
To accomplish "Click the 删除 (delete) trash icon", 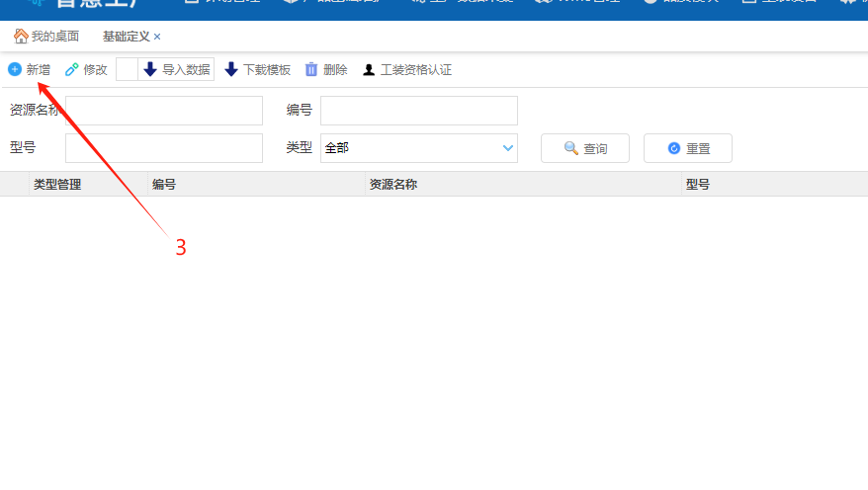I will pyautogui.click(x=311, y=69).
